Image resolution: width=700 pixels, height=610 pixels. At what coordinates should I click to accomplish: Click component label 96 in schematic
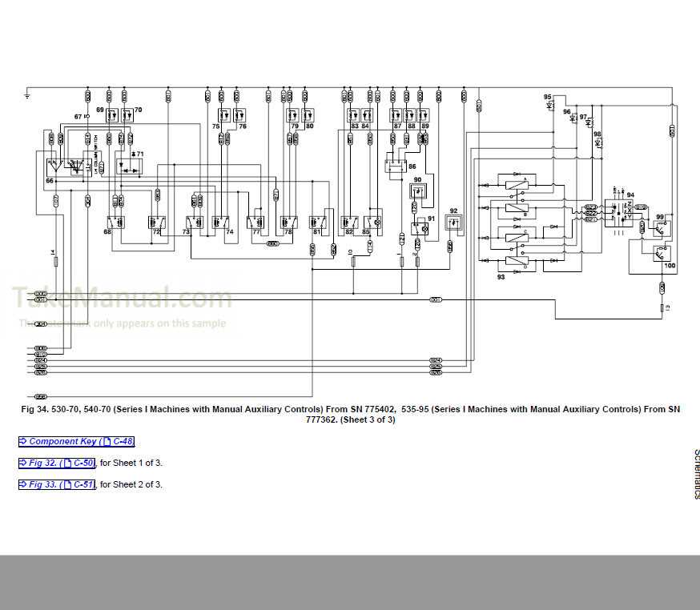[566, 111]
